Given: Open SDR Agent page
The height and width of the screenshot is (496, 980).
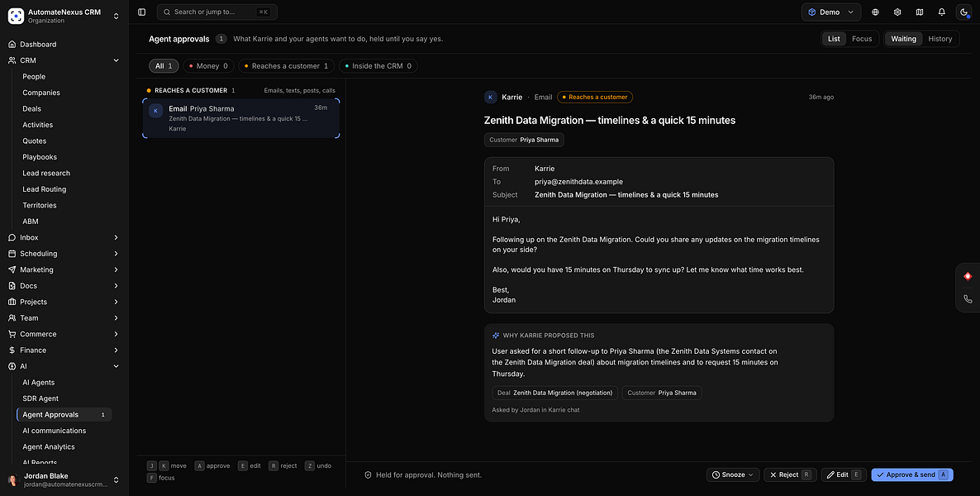Looking at the screenshot, I should pos(40,398).
